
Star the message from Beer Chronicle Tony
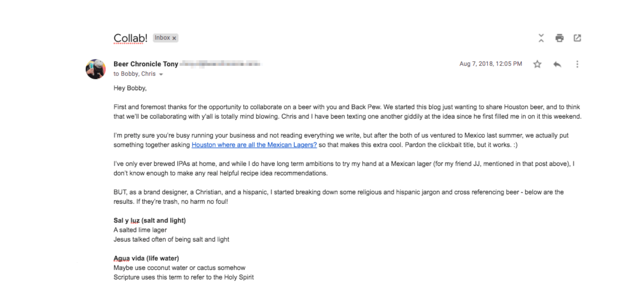[x=537, y=64]
